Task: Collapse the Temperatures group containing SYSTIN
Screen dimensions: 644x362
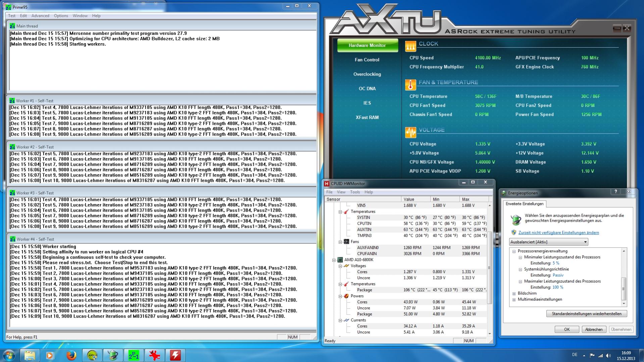Action: (340, 212)
